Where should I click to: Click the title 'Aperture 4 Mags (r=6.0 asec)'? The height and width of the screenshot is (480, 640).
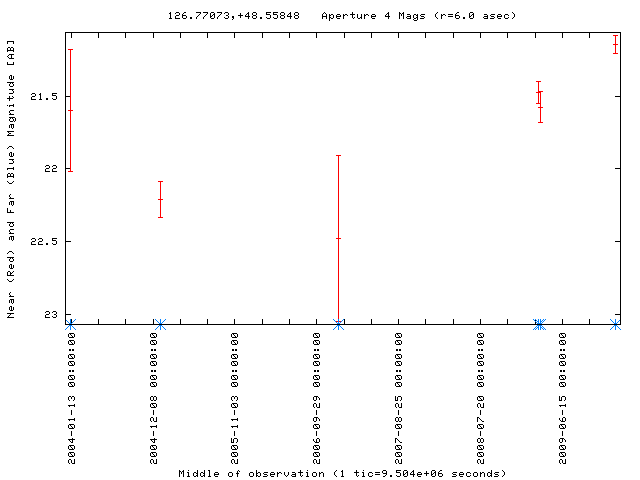click(x=419, y=16)
